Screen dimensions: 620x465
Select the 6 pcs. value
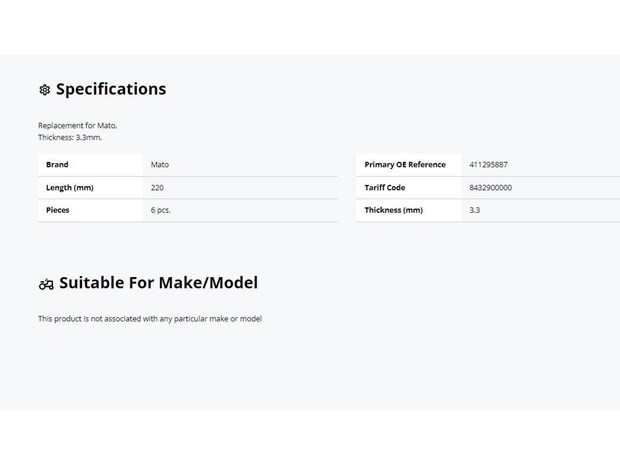click(161, 210)
